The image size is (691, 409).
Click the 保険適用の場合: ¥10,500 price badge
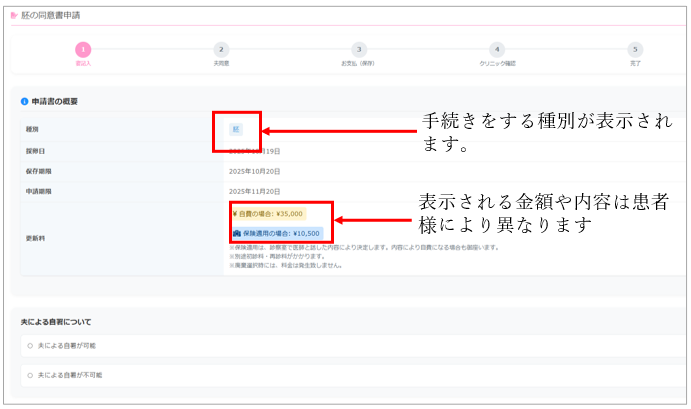tap(277, 234)
